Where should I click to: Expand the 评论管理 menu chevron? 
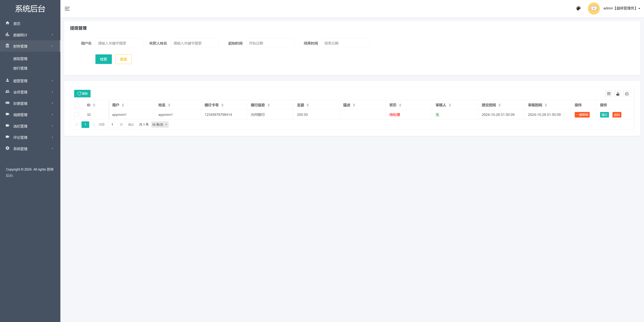point(52,137)
